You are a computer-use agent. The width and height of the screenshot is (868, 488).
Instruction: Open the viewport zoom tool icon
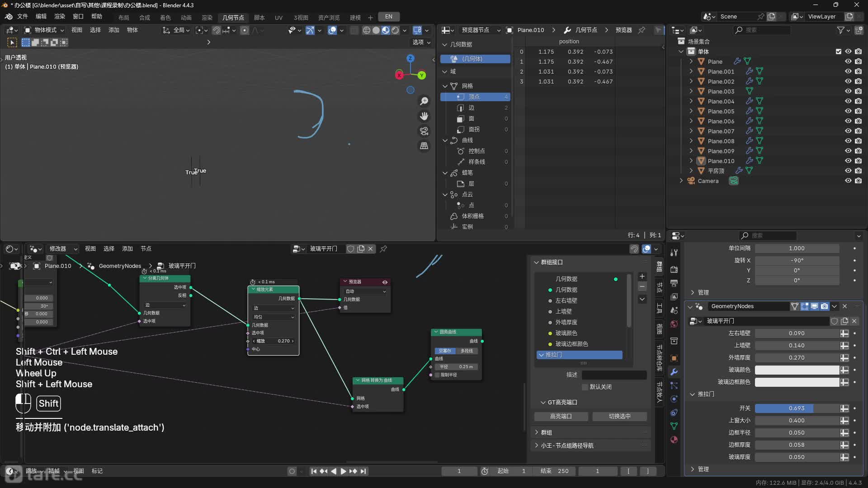click(424, 101)
